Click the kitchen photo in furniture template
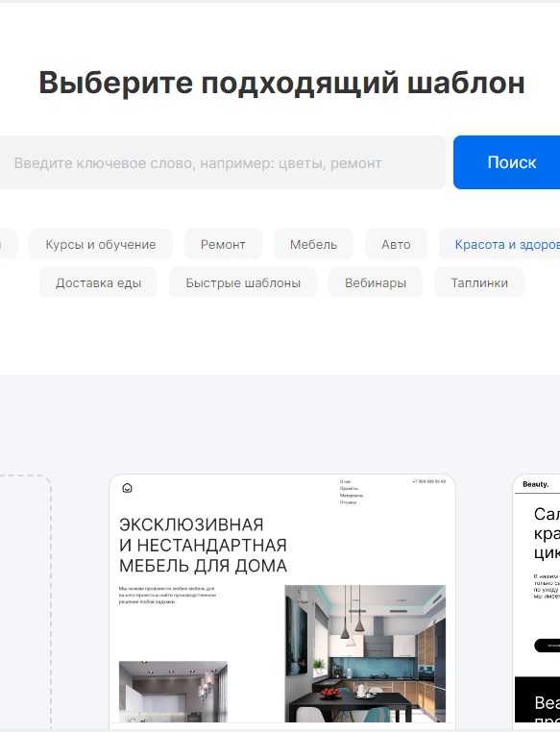The image size is (560, 732). pyautogui.click(x=365, y=653)
